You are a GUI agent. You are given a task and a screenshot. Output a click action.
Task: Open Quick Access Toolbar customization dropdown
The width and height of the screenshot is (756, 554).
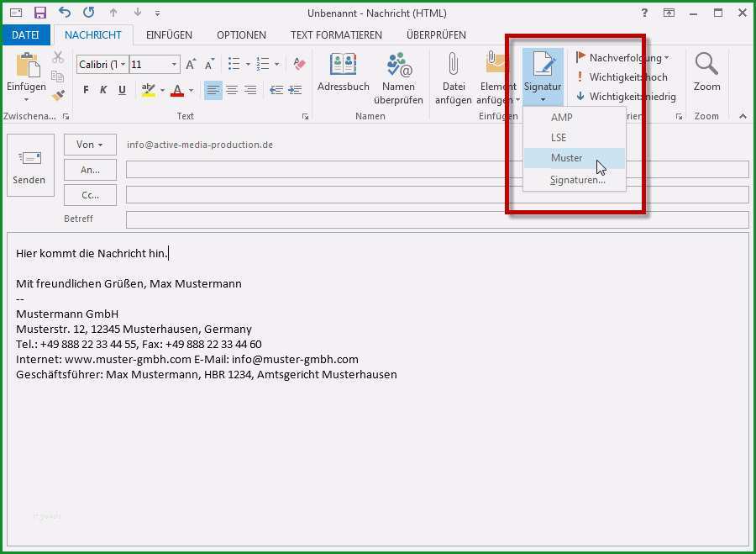(158, 13)
